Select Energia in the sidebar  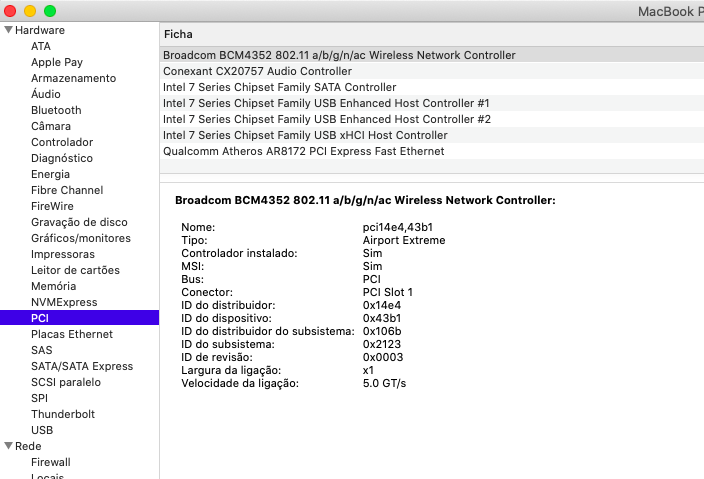(50, 174)
